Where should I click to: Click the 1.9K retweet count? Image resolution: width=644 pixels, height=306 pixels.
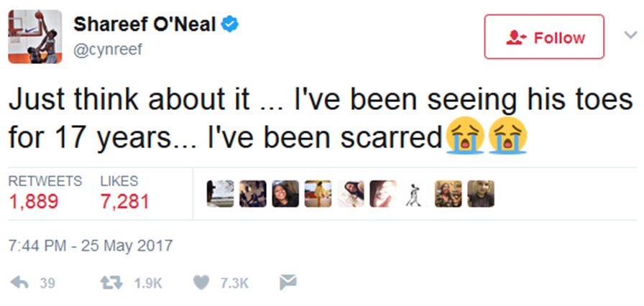point(148,283)
